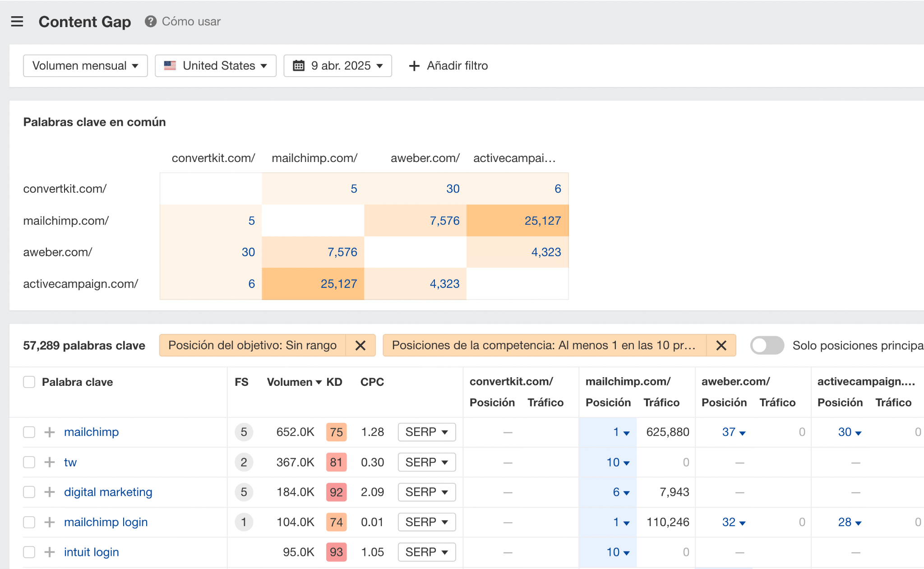Enable the "Solo posiciones principales" toggle
Viewport: 924px width, 569px height.
click(x=767, y=345)
